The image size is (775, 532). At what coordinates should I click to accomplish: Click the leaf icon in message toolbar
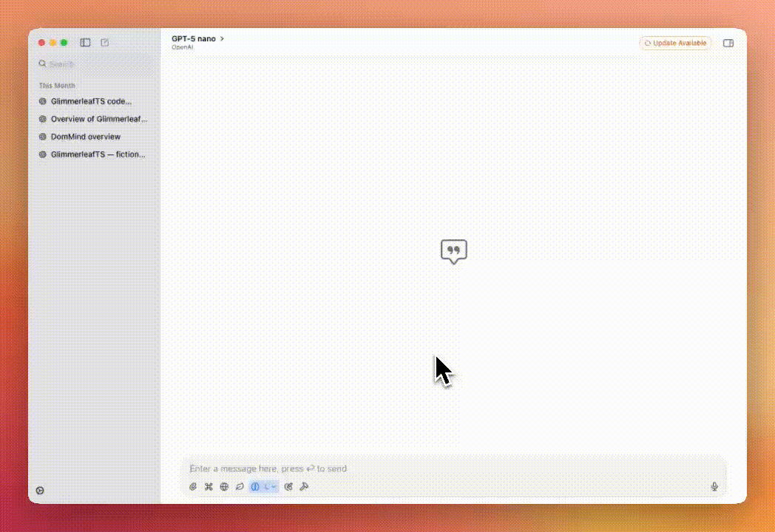click(240, 486)
